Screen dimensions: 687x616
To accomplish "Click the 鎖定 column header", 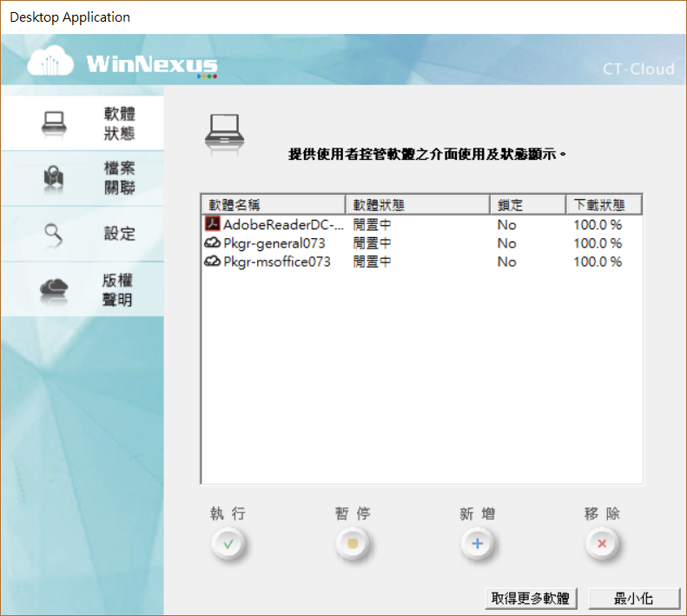I will pos(527,205).
